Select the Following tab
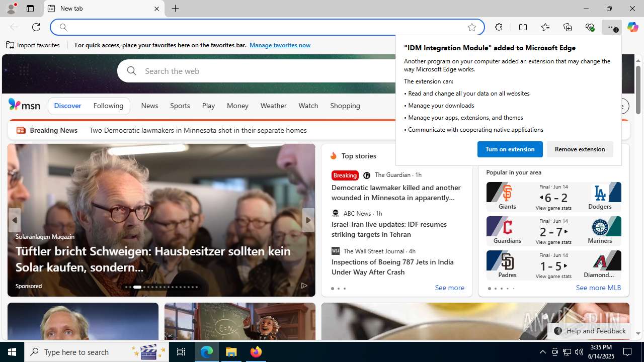Viewport: 644px width, 362px height. click(108, 106)
